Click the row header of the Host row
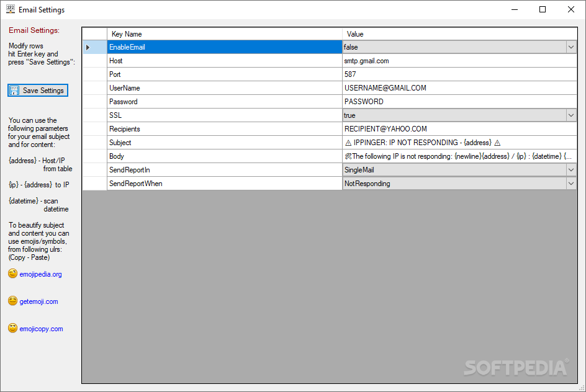Viewport: 586px width, 392px height. coord(94,61)
